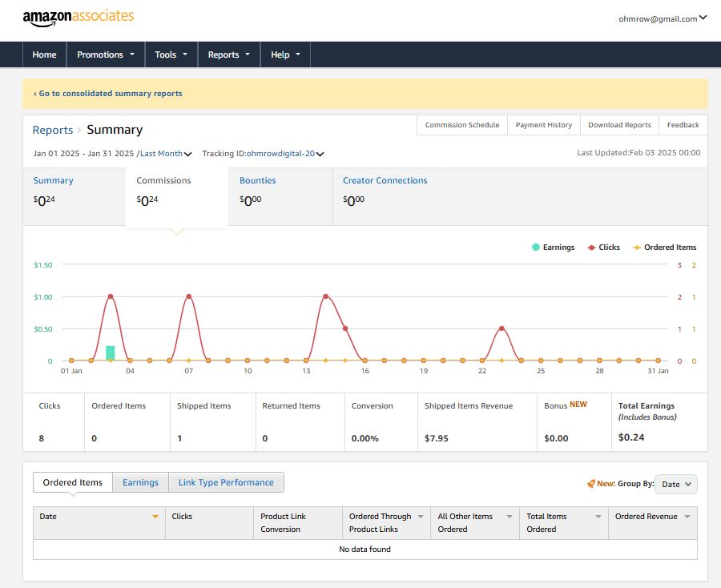Screen dimensions: 721x588
Task: Open the Reports menu
Action: (x=228, y=54)
